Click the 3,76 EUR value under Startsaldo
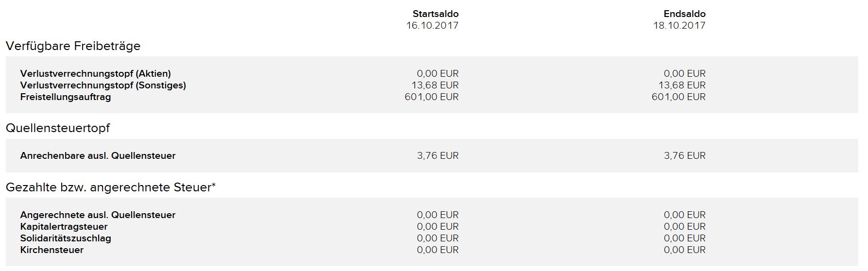This screenshot has width=868, height=271. (x=437, y=156)
